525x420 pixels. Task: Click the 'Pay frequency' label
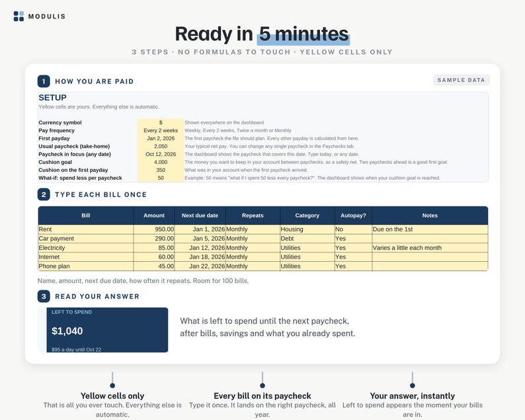57,130
